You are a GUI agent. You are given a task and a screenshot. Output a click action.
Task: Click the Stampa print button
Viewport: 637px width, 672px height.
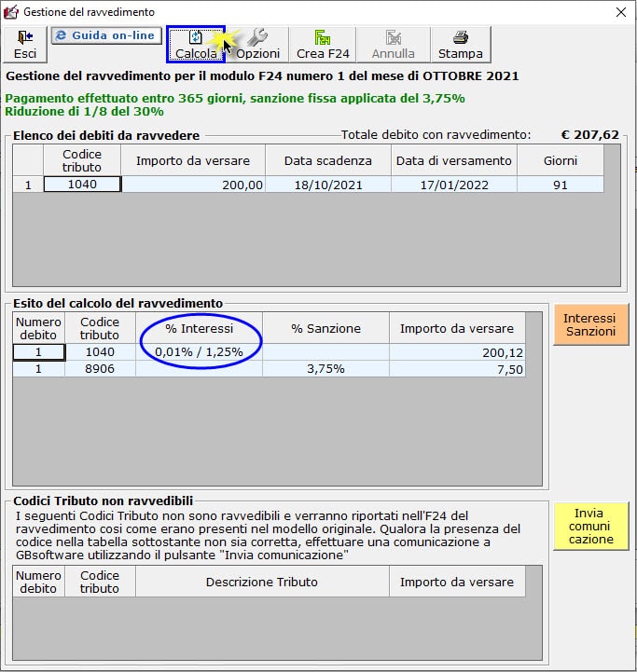[461, 44]
